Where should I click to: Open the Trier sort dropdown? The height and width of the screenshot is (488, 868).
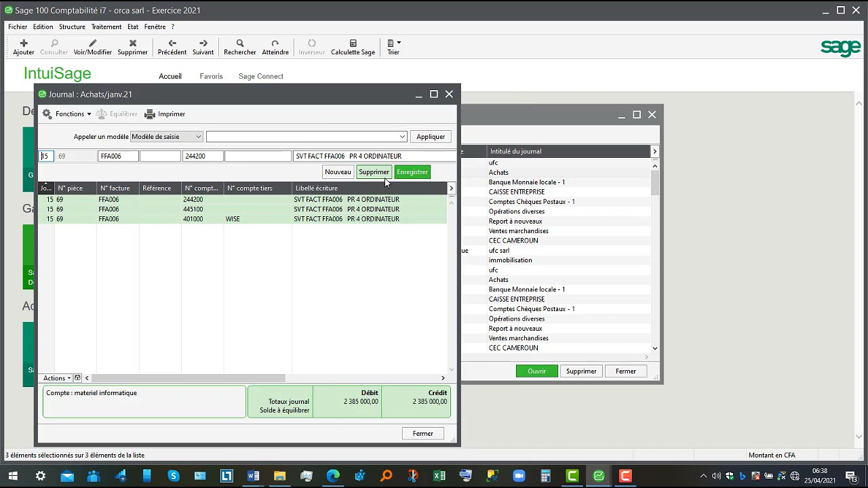click(x=393, y=47)
